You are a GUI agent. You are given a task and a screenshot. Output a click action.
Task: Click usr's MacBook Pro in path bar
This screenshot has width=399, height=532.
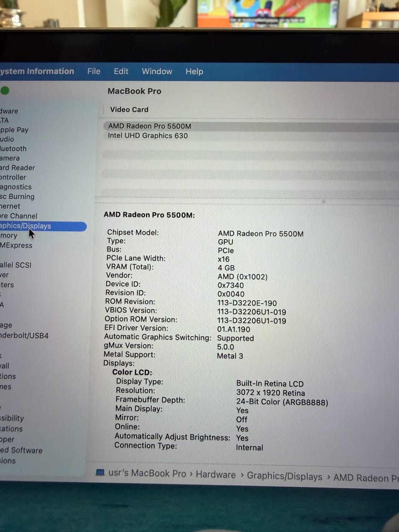[x=147, y=473]
